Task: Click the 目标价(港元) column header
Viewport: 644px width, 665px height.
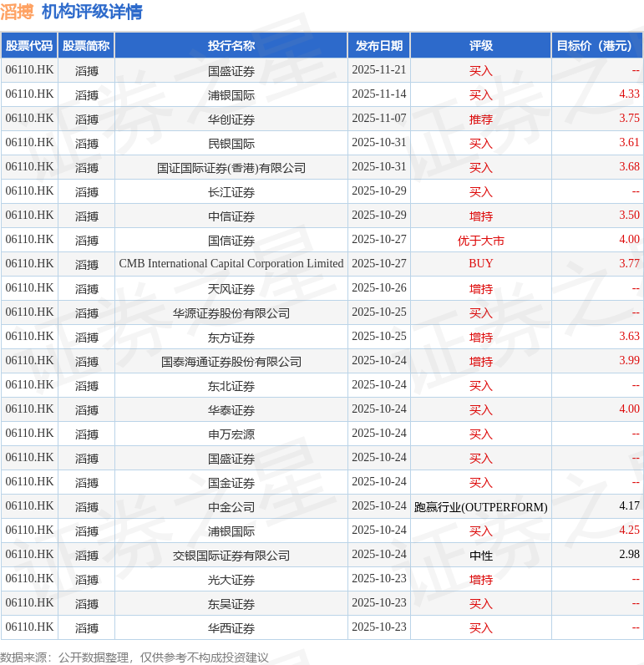Action: [x=597, y=45]
